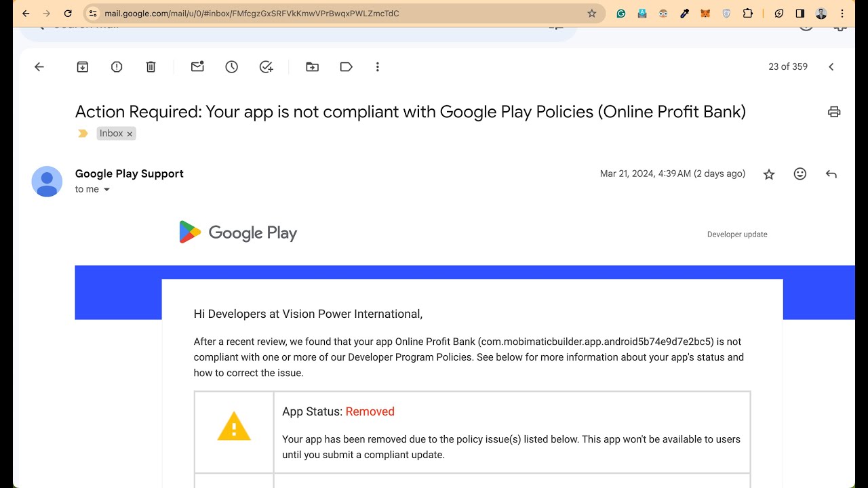Screen dimensions: 868x488
Task: Snooze this email
Action: tap(232, 66)
